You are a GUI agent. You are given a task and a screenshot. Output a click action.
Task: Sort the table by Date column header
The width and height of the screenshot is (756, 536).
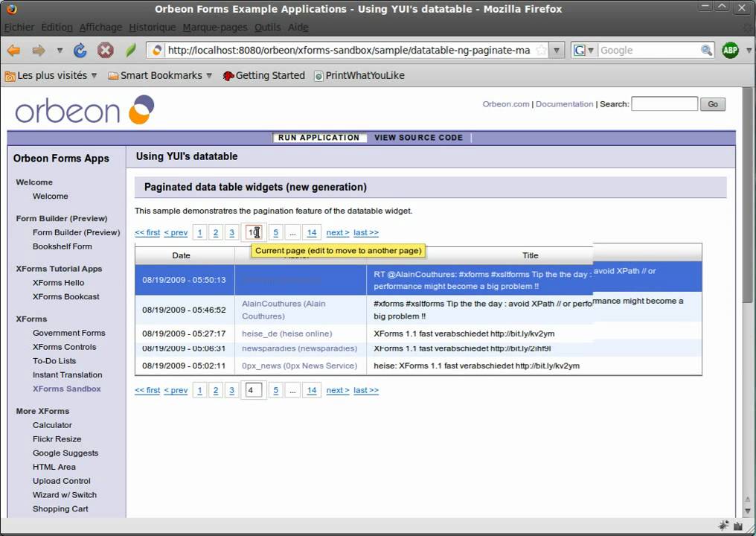182,255
